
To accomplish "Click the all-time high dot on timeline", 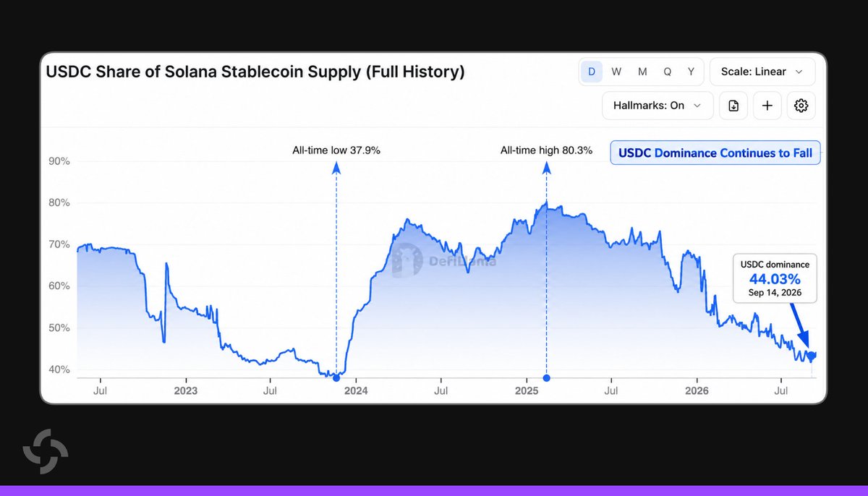I will (x=546, y=378).
